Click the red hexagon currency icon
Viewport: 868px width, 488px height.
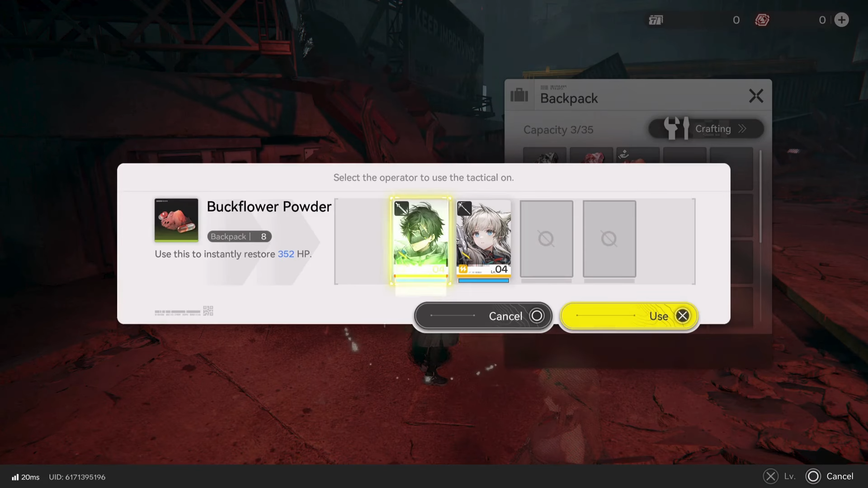pyautogui.click(x=762, y=20)
